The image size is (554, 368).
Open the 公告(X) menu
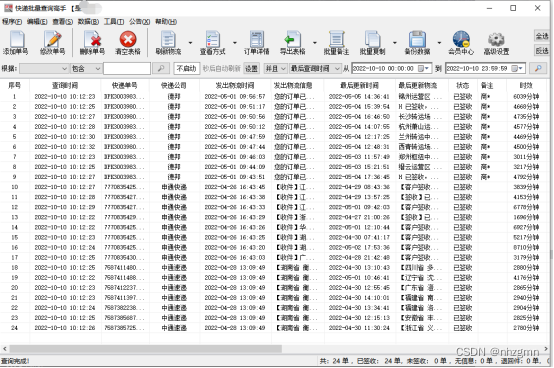(140, 22)
